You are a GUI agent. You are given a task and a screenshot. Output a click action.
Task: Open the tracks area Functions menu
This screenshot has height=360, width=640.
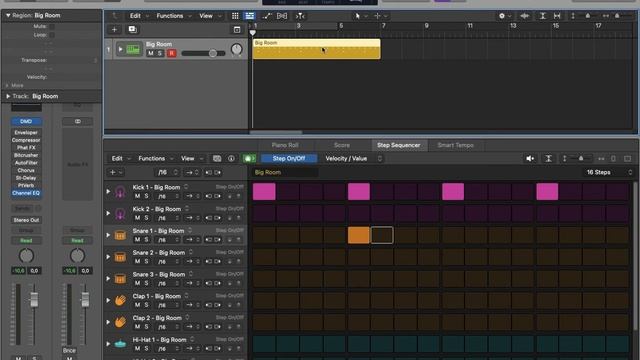click(x=173, y=16)
